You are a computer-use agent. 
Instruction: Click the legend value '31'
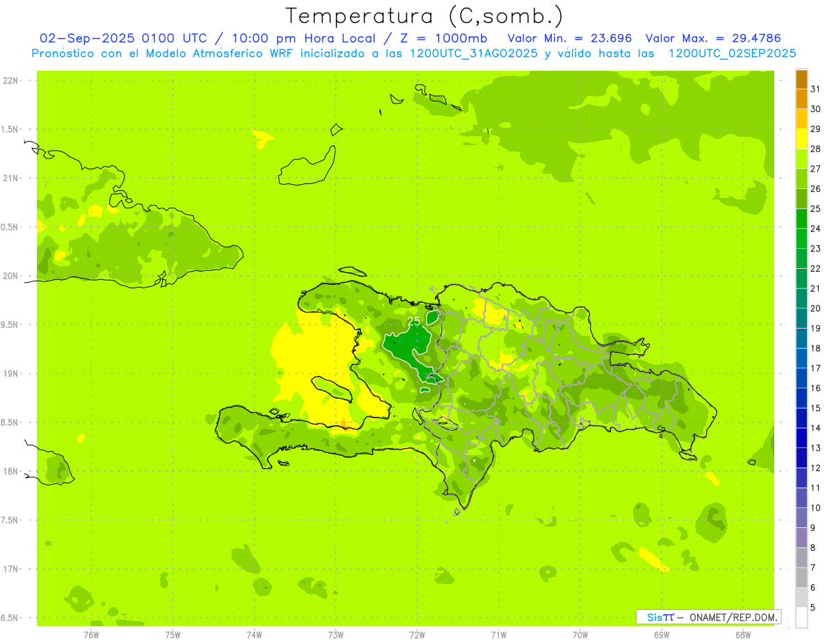(x=815, y=89)
